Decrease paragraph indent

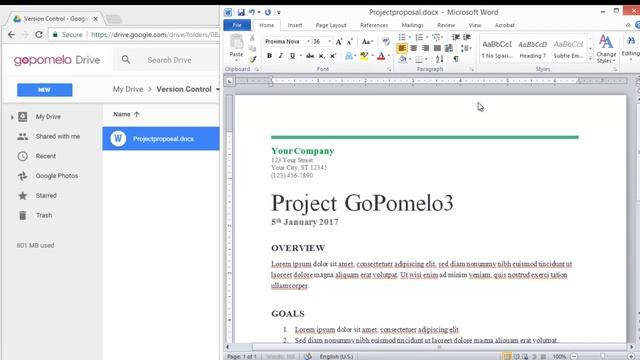pyautogui.click(x=456, y=37)
